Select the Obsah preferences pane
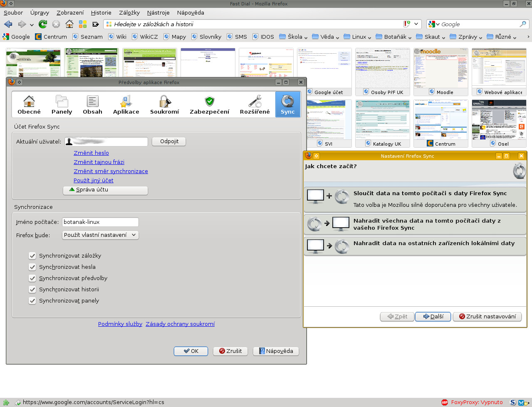This screenshot has height=407, width=532. (x=92, y=104)
